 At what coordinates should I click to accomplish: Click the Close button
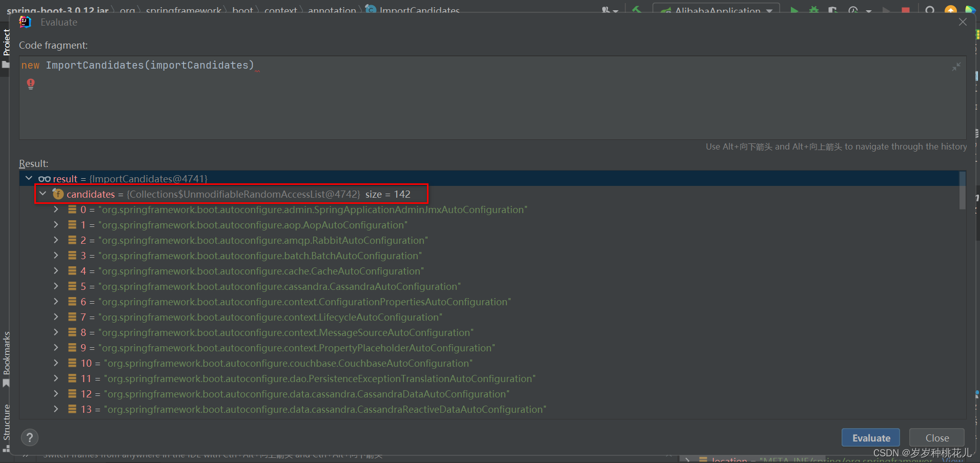(937, 438)
